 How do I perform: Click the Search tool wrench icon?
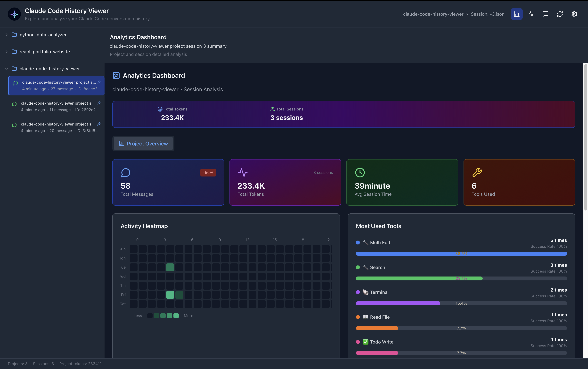(365, 268)
